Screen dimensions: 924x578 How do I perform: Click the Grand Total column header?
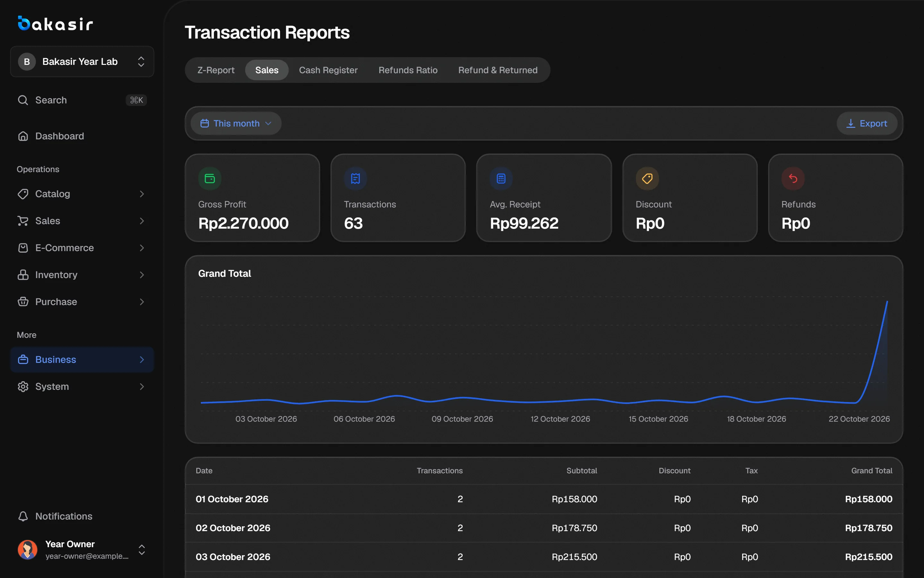tap(872, 470)
